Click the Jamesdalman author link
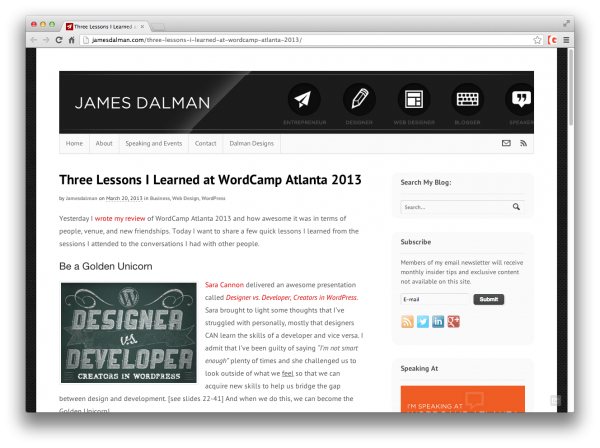 point(82,198)
